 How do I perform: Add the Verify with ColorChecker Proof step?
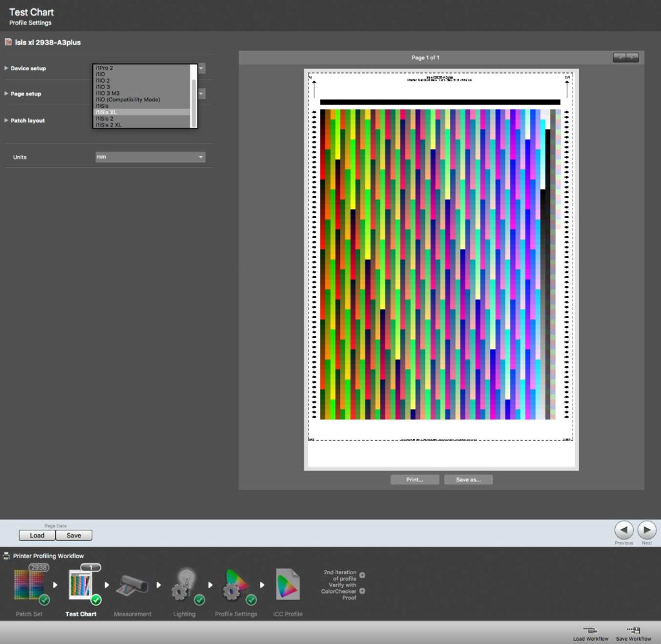[362, 591]
